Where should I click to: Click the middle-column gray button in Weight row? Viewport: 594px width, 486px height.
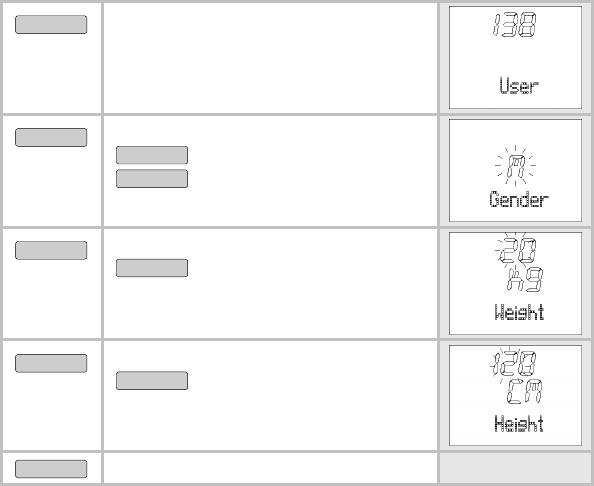click(152, 268)
